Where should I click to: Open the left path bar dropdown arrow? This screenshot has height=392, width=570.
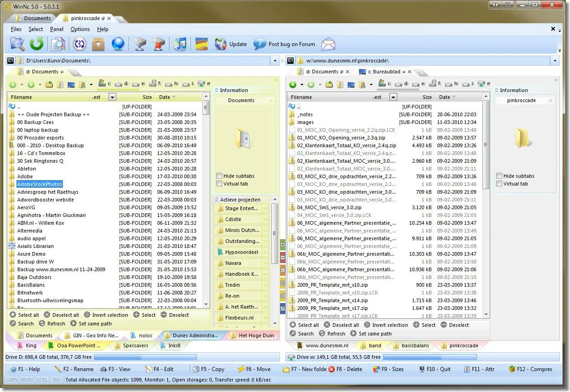click(275, 61)
